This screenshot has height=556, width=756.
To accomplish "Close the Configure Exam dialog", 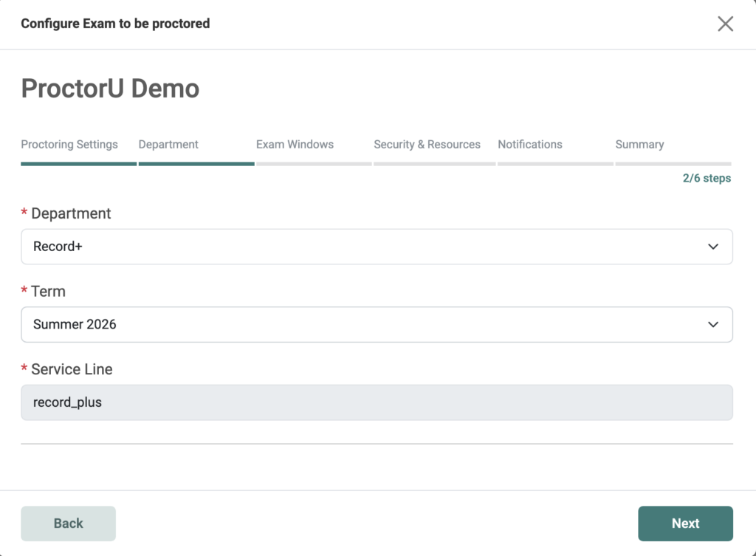I will (x=725, y=24).
